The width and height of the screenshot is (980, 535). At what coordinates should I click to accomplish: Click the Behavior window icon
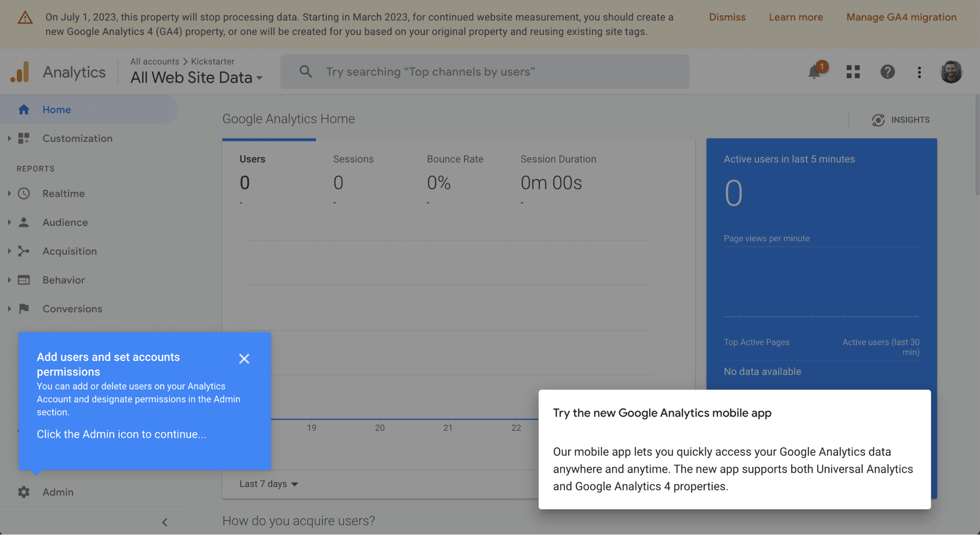pos(24,280)
